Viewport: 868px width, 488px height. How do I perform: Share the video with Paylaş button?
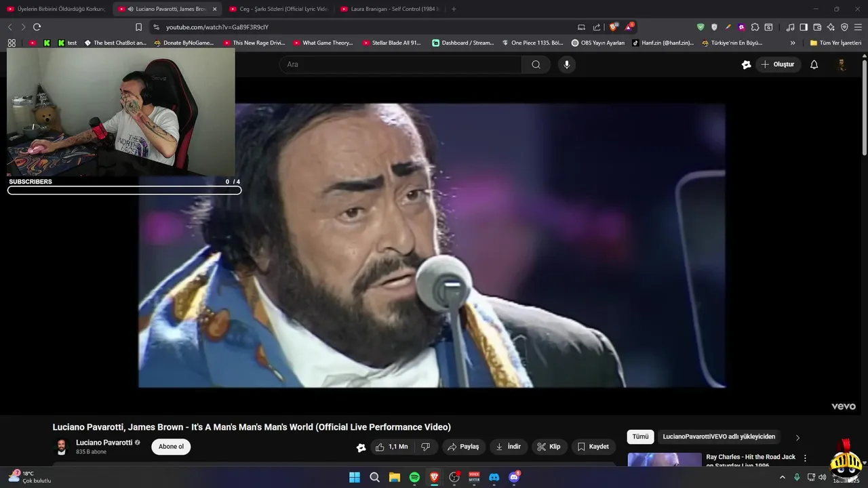click(x=463, y=447)
